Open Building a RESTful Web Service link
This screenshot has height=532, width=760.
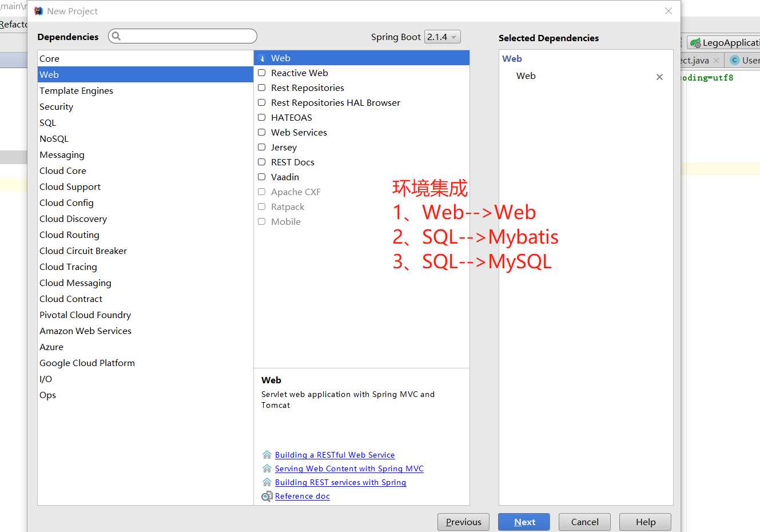335,455
